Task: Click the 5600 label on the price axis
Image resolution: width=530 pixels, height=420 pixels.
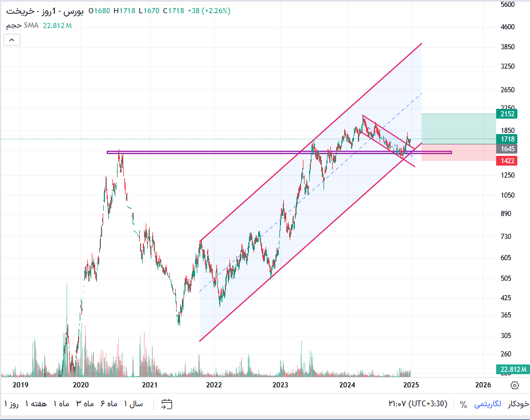Action: tap(508, 5)
